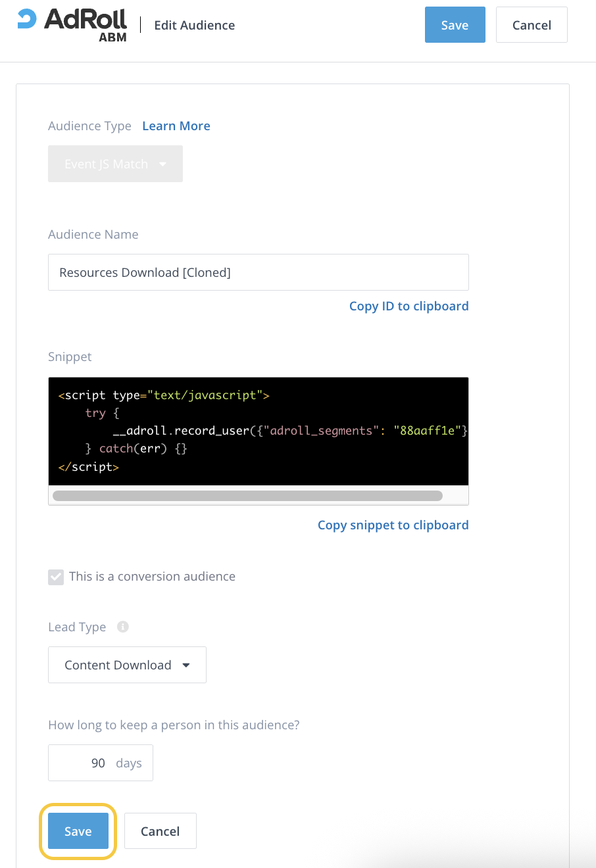Click the caret beside Content Download
This screenshot has width=596, height=868.
point(186,665)
